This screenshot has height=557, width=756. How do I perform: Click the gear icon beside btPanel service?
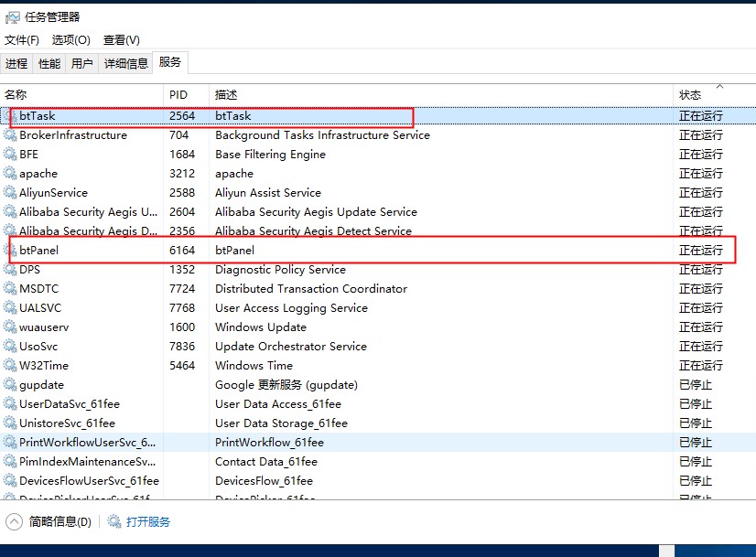10,251
